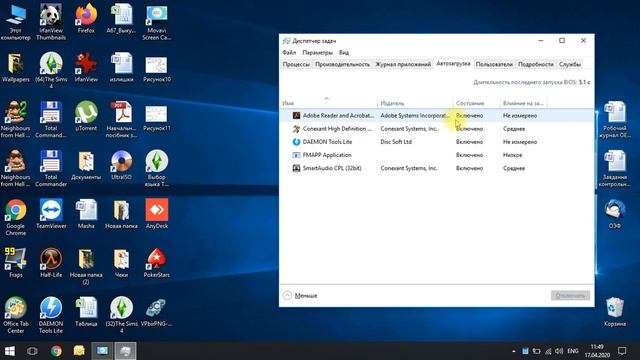Click the Отключить button

pyautogui.click(x=570, y=296)
